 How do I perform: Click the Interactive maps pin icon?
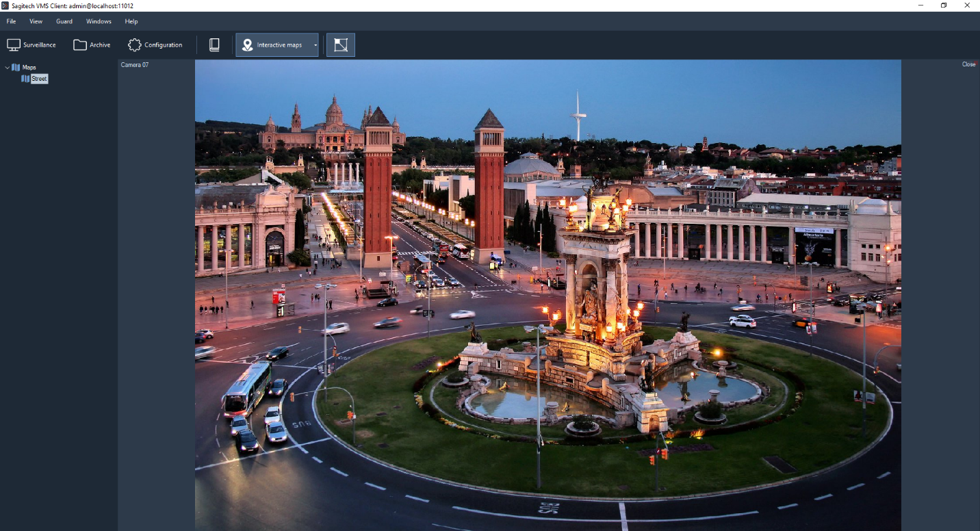point(247,45)
